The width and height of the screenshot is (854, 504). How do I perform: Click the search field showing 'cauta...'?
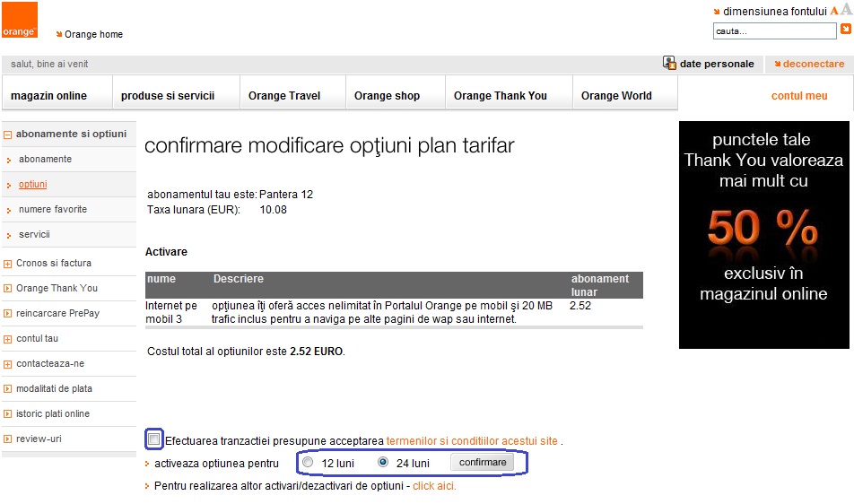(774, 31)
